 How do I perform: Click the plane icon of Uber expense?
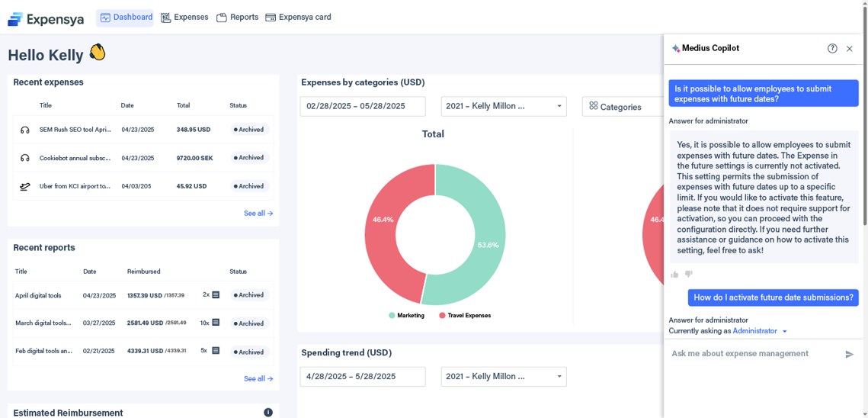tap(24, 187)
